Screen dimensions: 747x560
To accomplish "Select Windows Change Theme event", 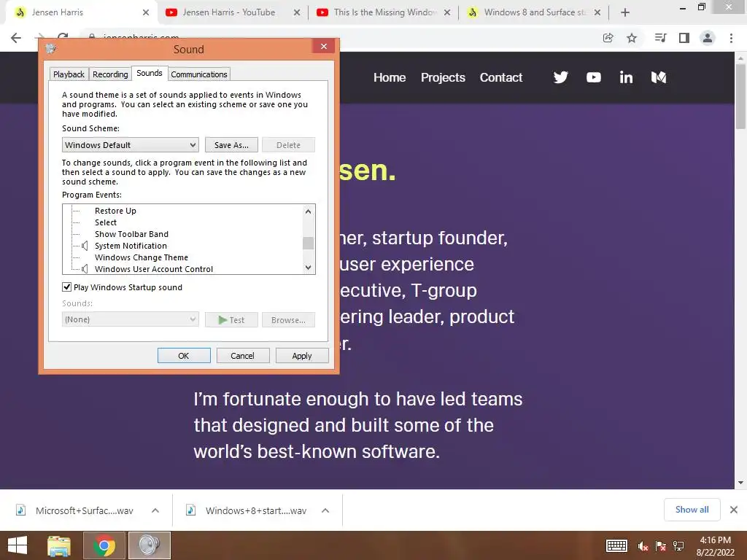I will 142,257.
